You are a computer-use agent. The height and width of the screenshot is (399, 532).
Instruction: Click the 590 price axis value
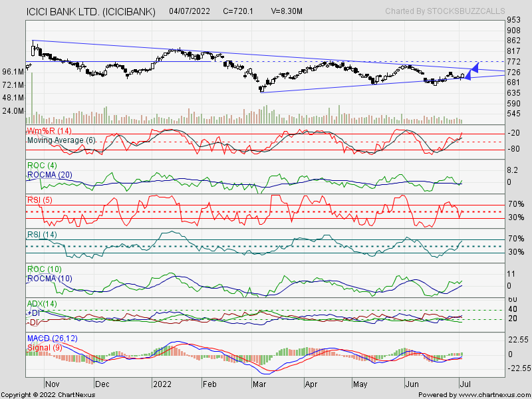513,104
